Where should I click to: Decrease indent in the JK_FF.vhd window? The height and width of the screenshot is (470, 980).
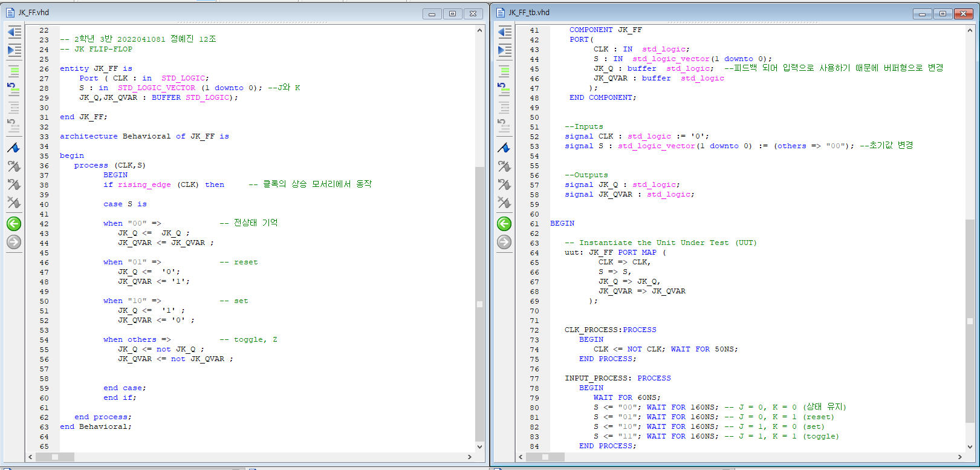click(14, 32)
